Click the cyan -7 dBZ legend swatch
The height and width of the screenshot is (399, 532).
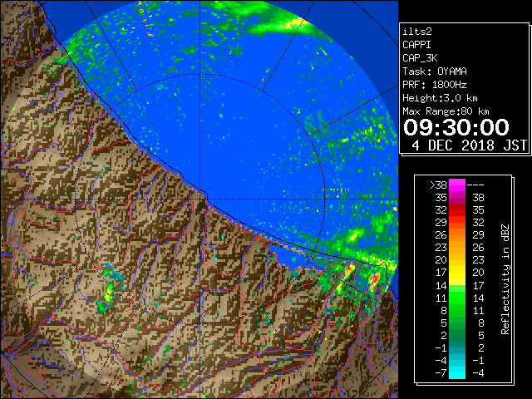click(457, 372)
